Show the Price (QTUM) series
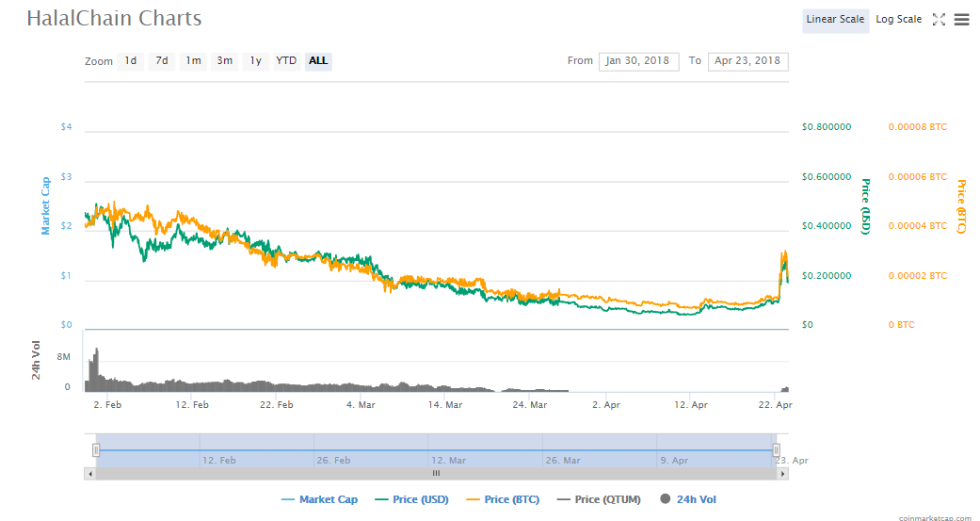Viewport: 980px width, 521px height. 599,499
